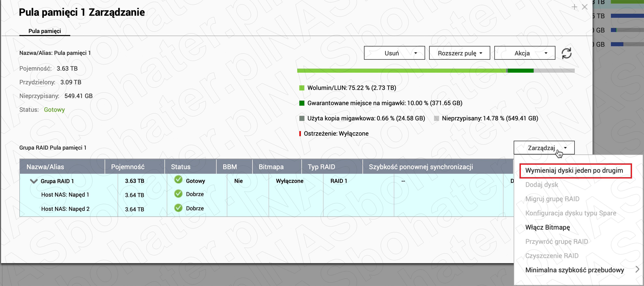Collapse the Grupa RAID 1 row
This screenshot has width=644, height=286.
[33, 181]
